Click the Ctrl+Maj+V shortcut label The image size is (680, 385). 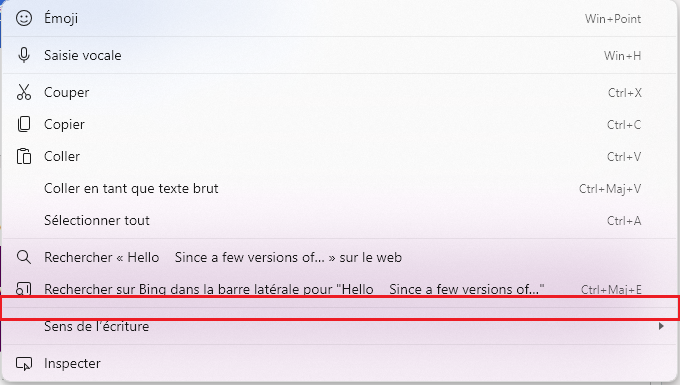[x=610, y=189]
